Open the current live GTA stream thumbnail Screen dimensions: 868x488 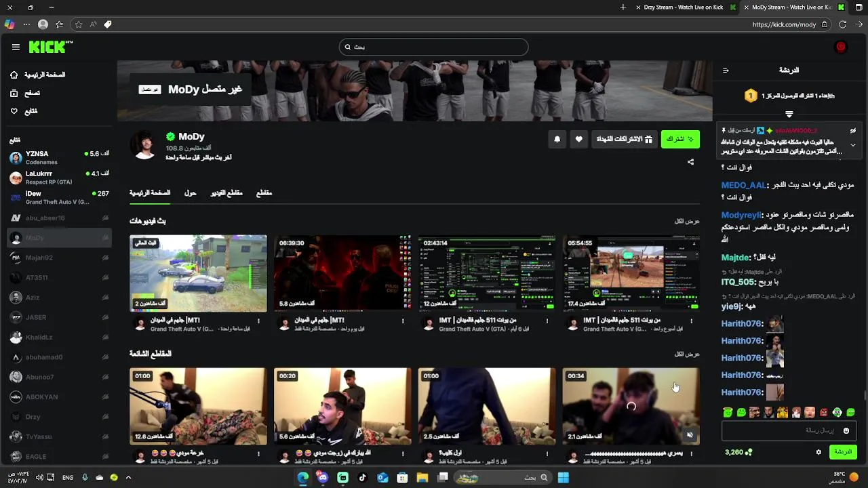(x=198, y=273)
